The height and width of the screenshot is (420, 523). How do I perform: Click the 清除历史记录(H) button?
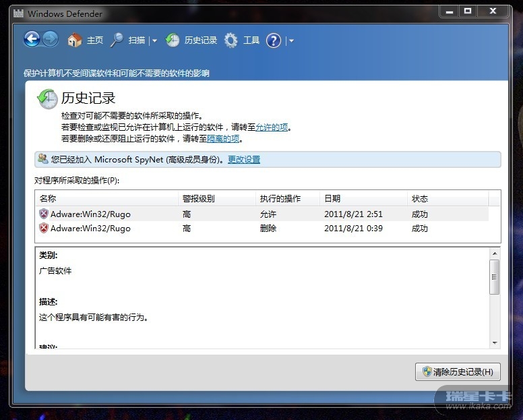click(x=458, y=371)
